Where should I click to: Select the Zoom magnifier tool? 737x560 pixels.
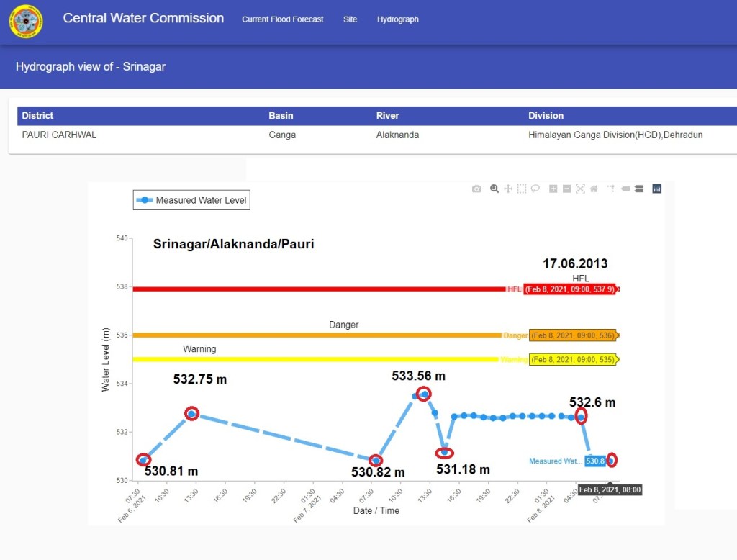point(494,189)
